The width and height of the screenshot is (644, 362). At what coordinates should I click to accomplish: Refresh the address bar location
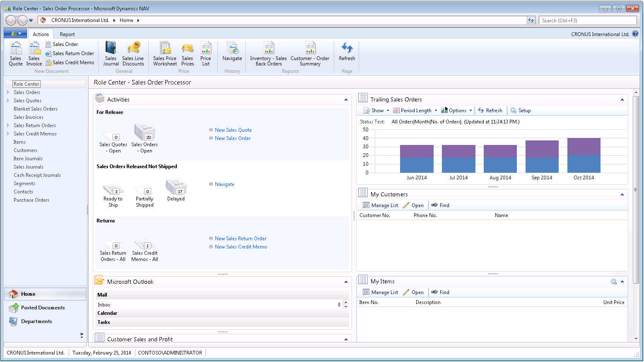[x=531, y=20]
